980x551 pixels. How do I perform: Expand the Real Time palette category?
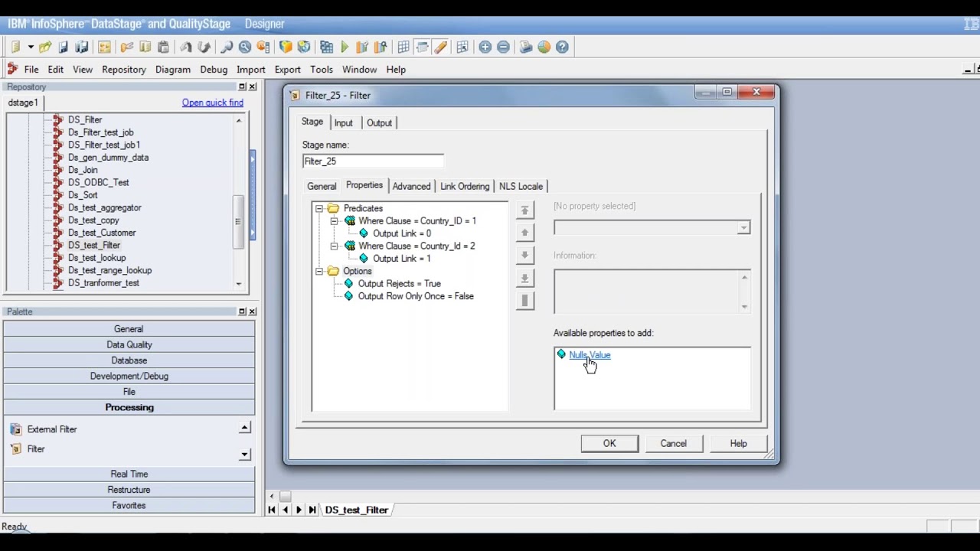tap(129, 474)
